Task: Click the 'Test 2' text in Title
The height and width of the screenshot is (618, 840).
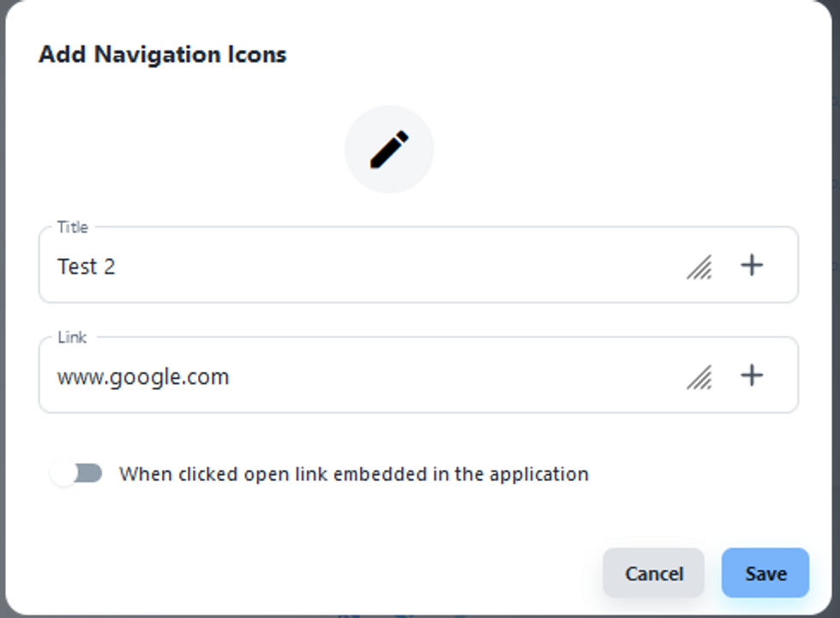Action: pos(86,267)
